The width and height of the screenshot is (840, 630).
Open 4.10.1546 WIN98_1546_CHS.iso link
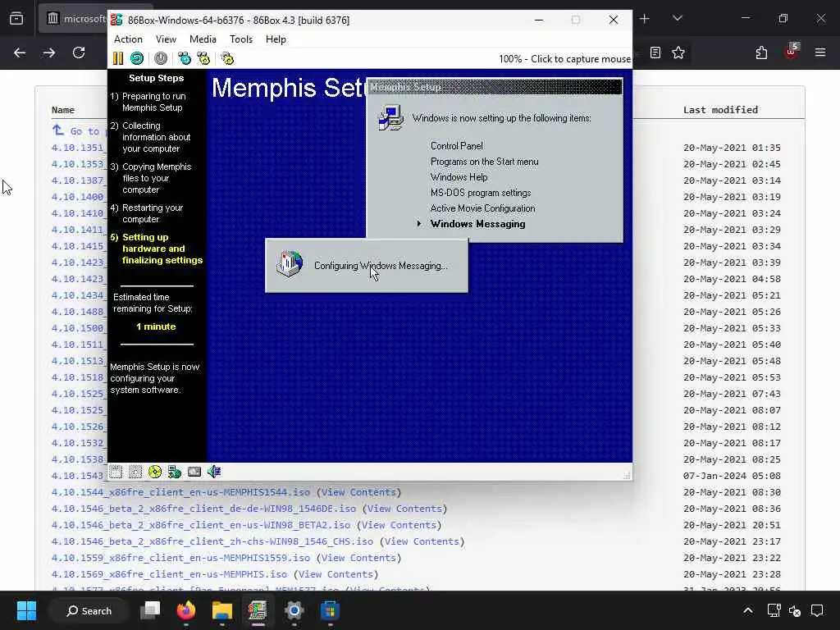pyautogui.click(x=212, y=541)
